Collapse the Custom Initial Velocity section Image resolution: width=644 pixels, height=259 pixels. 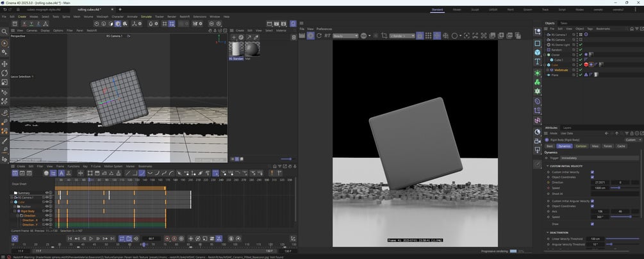548,166
